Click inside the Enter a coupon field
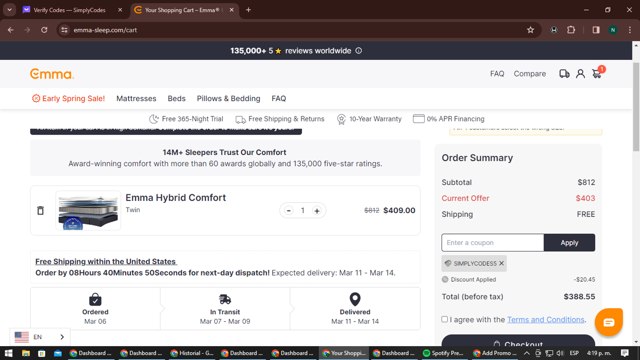This screenshot has height=360, width=640. pyautogui.click(x=493, y=242)
